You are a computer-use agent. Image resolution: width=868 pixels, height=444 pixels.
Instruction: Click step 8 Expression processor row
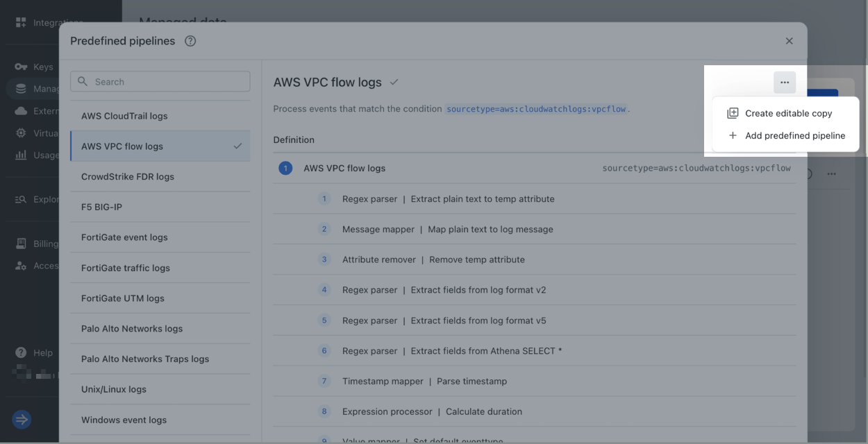535,411
